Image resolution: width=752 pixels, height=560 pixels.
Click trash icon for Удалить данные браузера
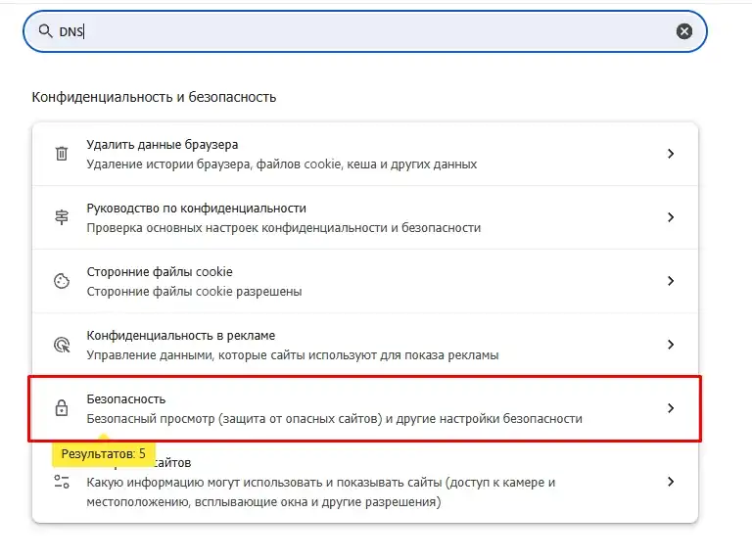click(x=62, y=154)
